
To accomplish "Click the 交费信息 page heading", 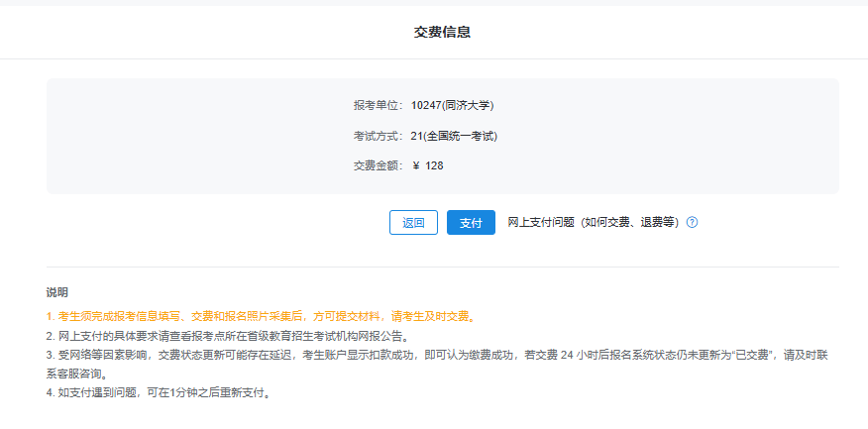I will click(442, 32).
